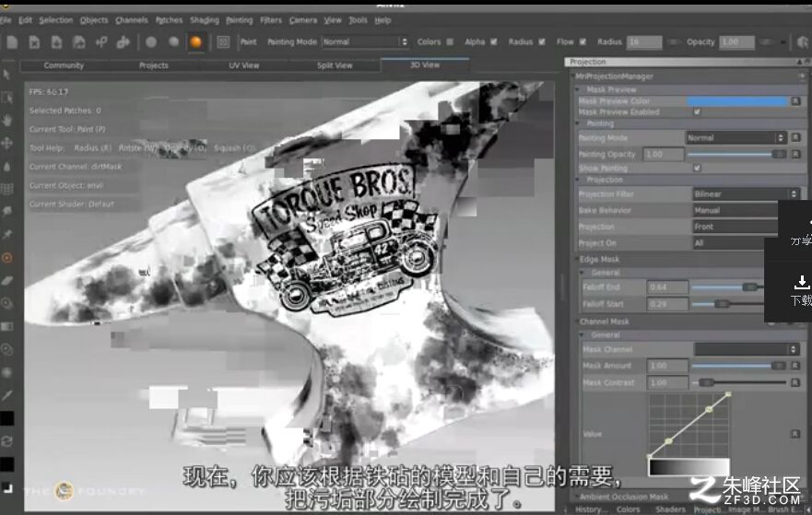Open panel Painting Mode Normal dropdown
This screenshot has width=812, height=515.
(x=736, y=137)
